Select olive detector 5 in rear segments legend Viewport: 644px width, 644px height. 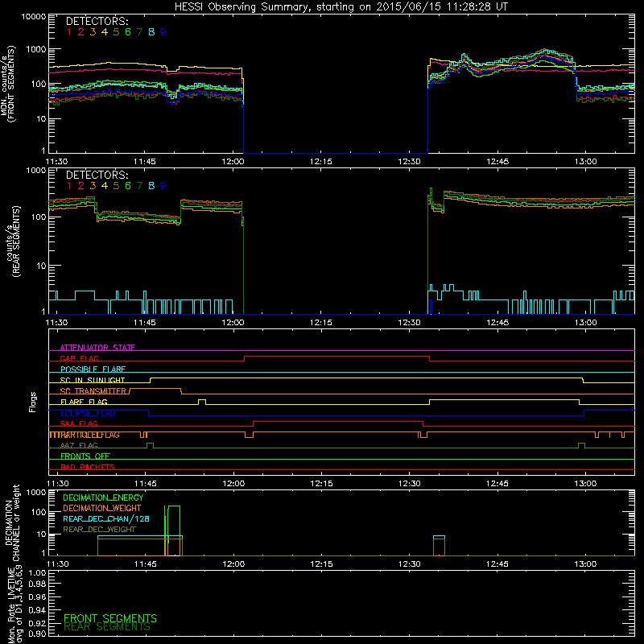click(x=116, y=186)
